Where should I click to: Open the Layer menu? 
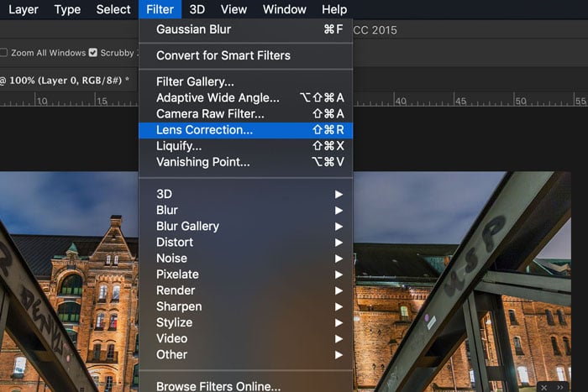click(24, 9)
